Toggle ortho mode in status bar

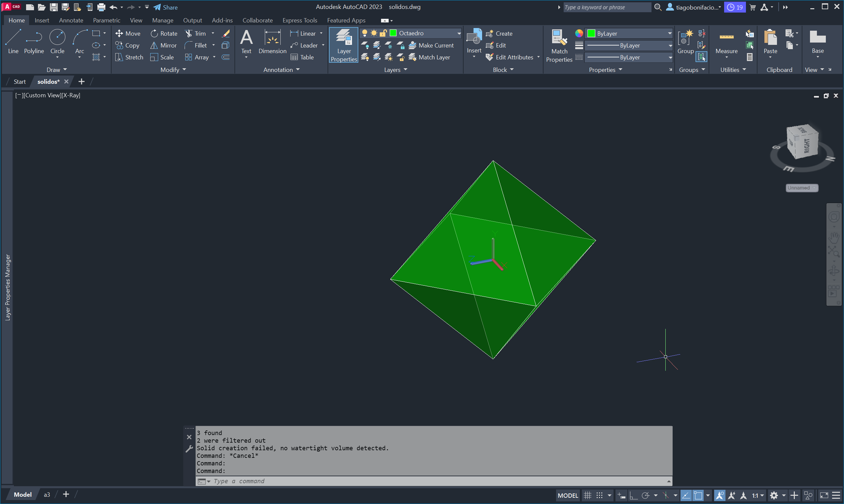pos(634,495)
